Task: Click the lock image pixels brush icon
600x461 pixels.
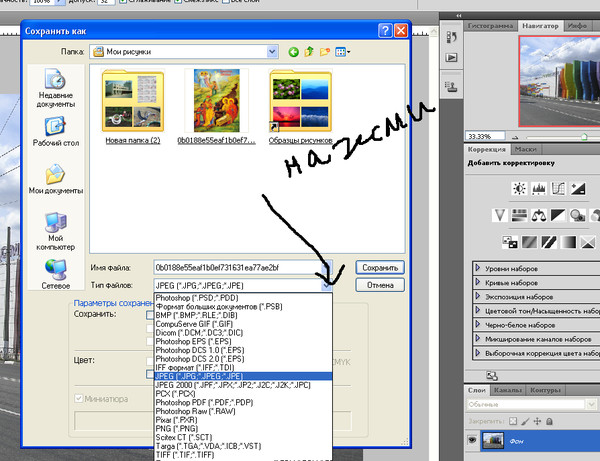Action: [525, 421]
